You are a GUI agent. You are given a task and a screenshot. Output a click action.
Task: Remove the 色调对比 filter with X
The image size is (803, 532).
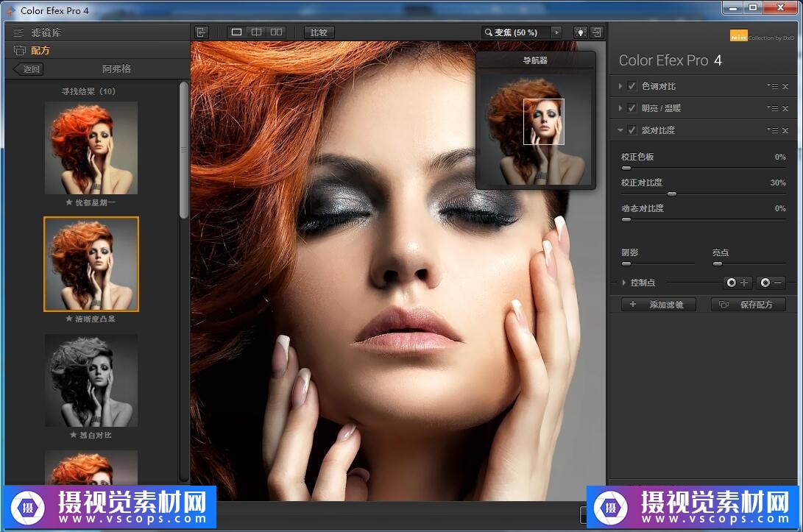(785, 87)
